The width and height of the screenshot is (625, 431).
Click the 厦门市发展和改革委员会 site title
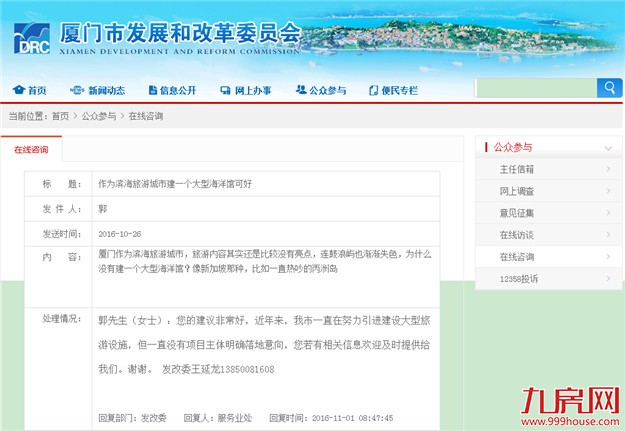[x=180, y=33]
